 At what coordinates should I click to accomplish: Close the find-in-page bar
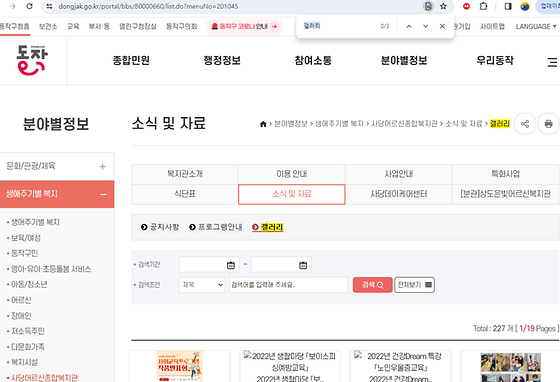(442, 26)
